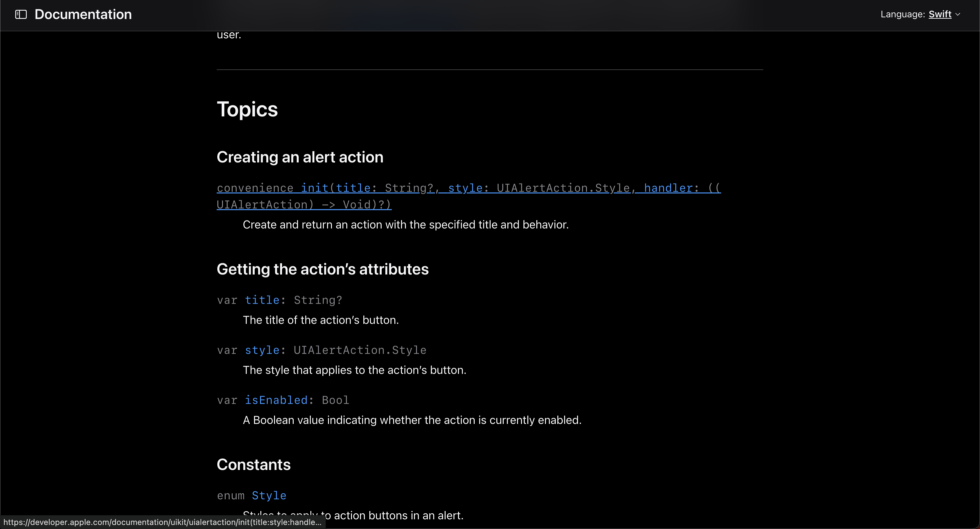Click 'The style that applies' description text
The height and width of the screenshot is (529, 980).
point(354,370)
